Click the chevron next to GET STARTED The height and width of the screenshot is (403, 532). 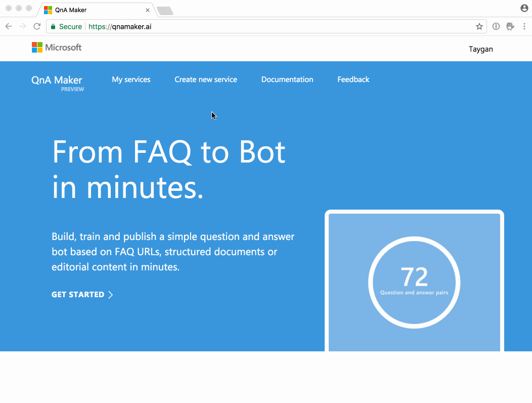pos(111,295)
